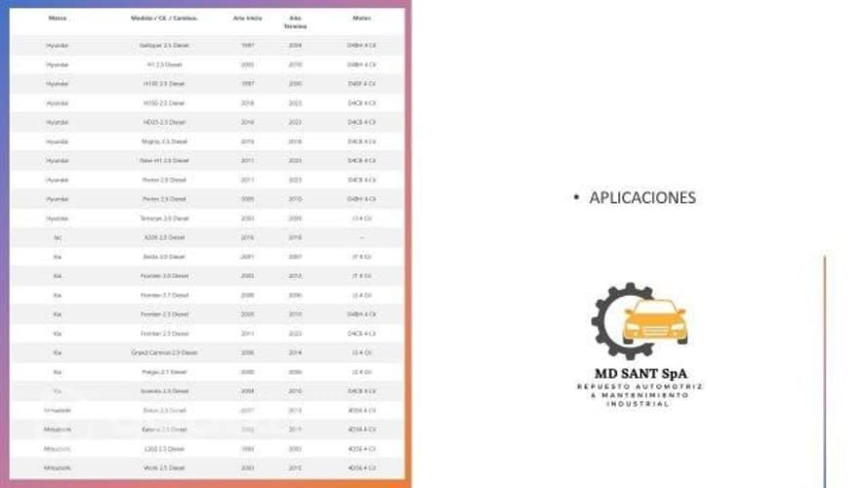Image resolution: width=868 pixels, height=488 pixels.
Task: Select the APLICACIONES heading text
Action: pyautogui.click(x=642, y=198)
